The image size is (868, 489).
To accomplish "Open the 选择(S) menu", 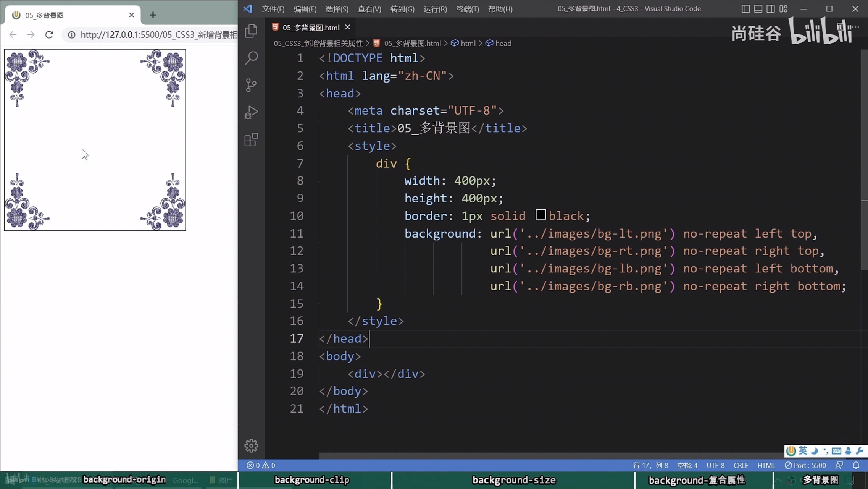I will 337,9.
